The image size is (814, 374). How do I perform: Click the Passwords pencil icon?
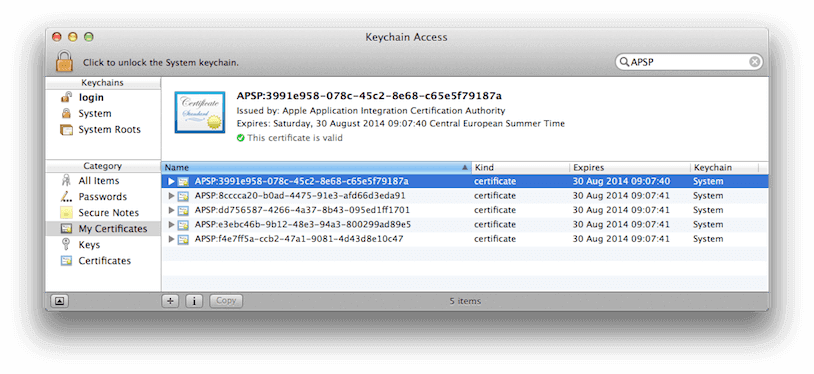click(x=66, y=197)
